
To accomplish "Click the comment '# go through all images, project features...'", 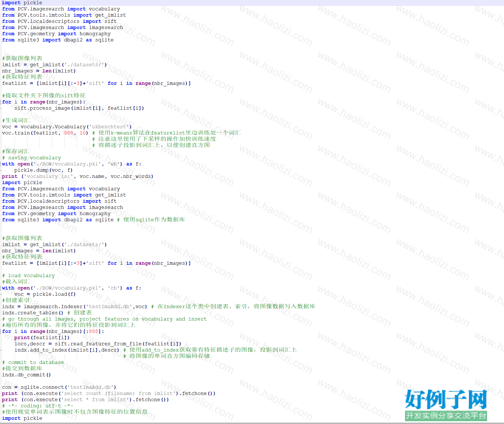I will point(104,319).
